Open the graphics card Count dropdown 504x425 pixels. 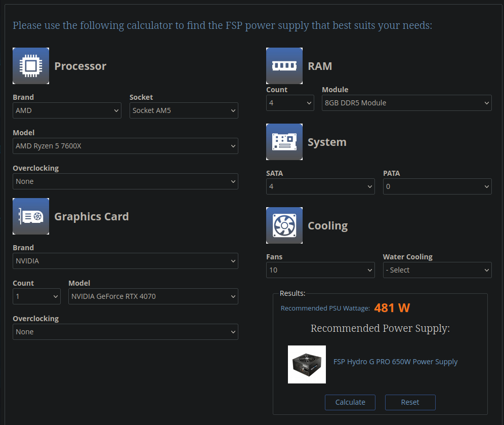pos(36,296)
